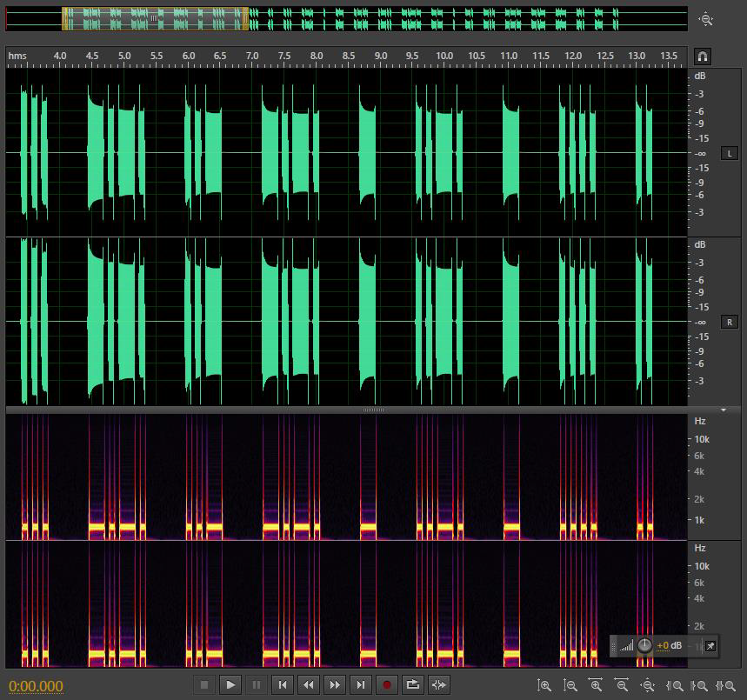Image resolution: width=747 pixels, height=700 pixels.
Task: Click the Rewind button
Action: [309, 684]
